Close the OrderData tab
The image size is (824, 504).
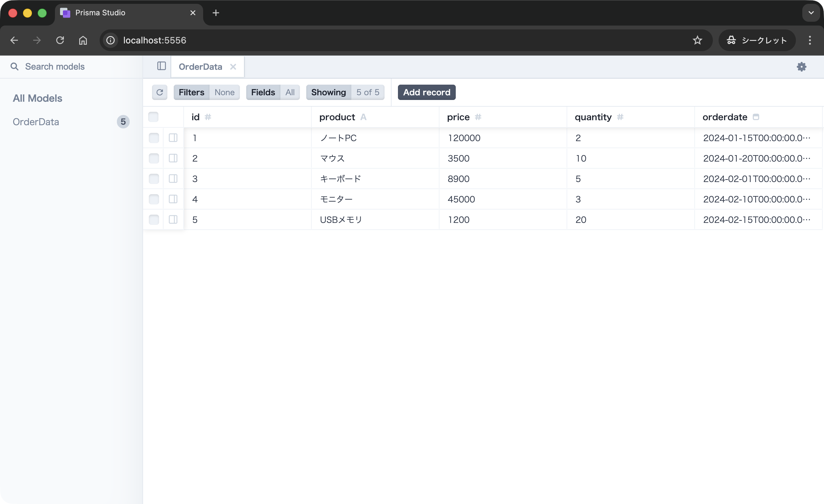tap(233, 66)
